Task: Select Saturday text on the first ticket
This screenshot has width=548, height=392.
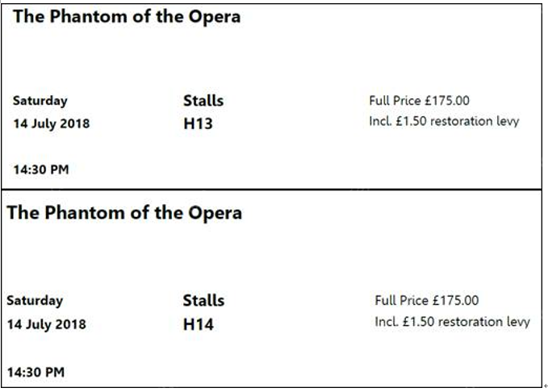Action: pos(40,101)
